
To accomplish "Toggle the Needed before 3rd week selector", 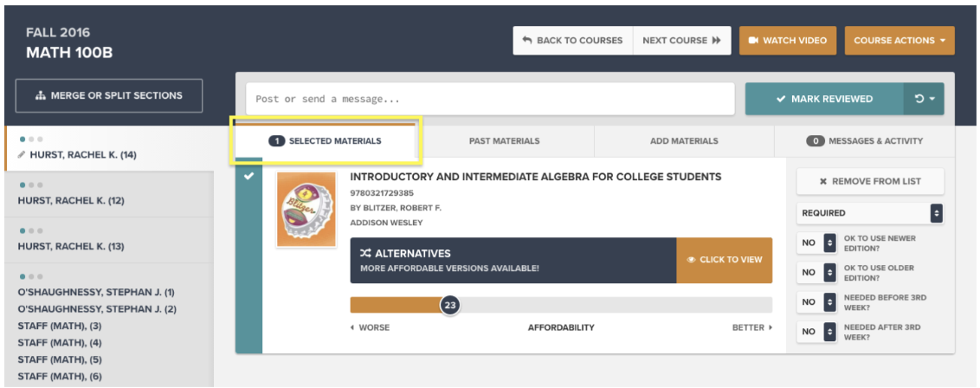I will pos(816,301).
